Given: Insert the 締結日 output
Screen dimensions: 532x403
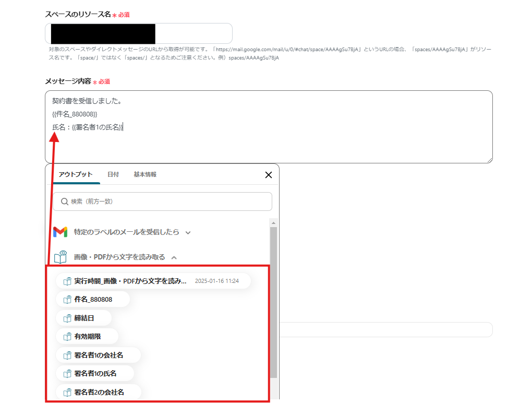Looking at the screenshot, I should (83, 318).
